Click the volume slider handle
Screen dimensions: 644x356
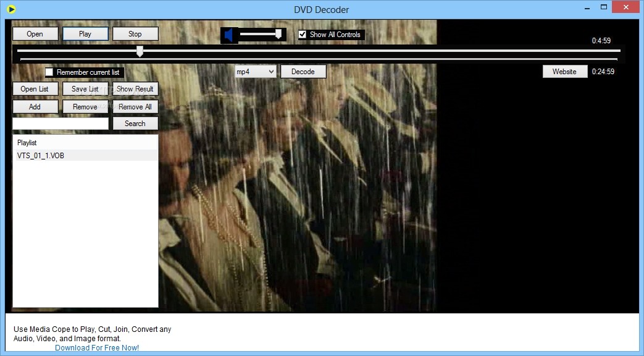278,34
